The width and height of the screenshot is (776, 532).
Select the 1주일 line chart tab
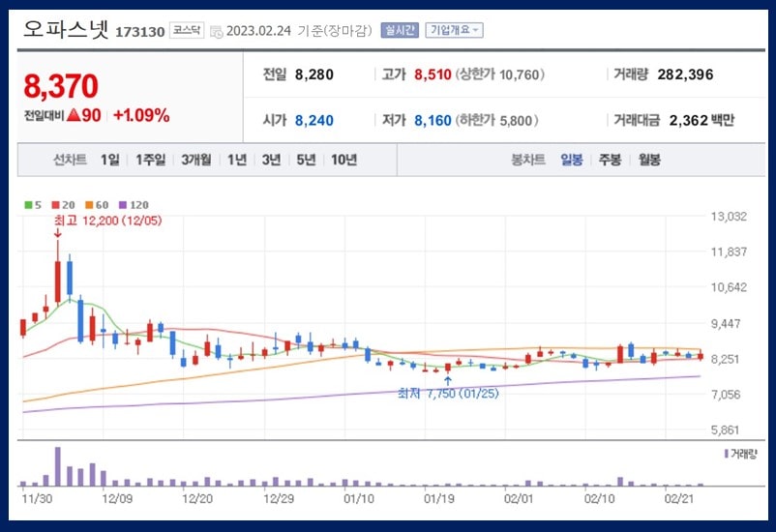coord(150,160)
